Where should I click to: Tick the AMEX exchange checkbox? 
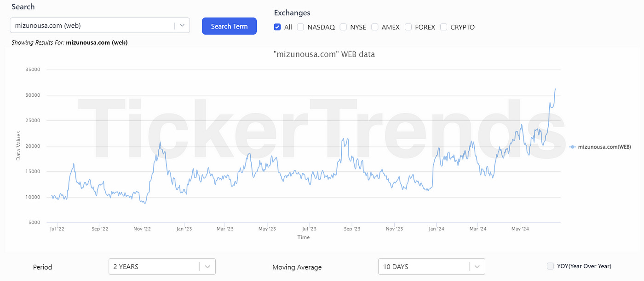coord(375,27)
